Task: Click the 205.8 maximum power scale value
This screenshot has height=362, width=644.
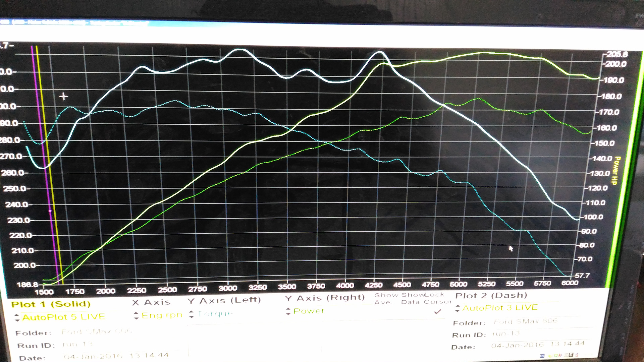Action: tap(617, 54)
